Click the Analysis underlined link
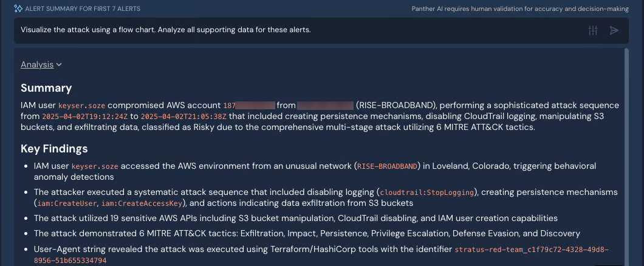Image resolution: width=644 pixels, height=266 pixels. click(x=36, y=65)
